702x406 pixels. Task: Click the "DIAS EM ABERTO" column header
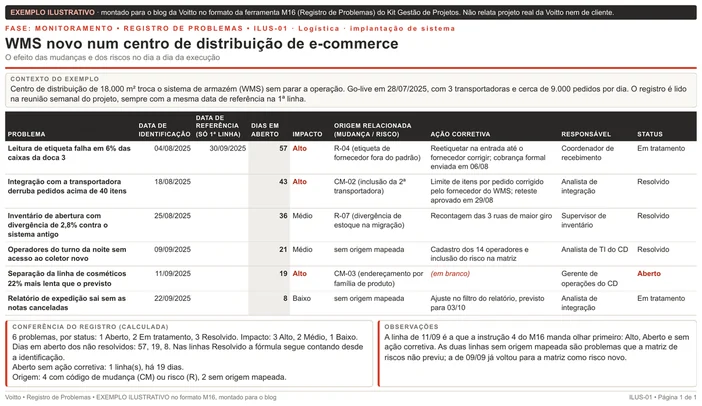coord(265,130)
